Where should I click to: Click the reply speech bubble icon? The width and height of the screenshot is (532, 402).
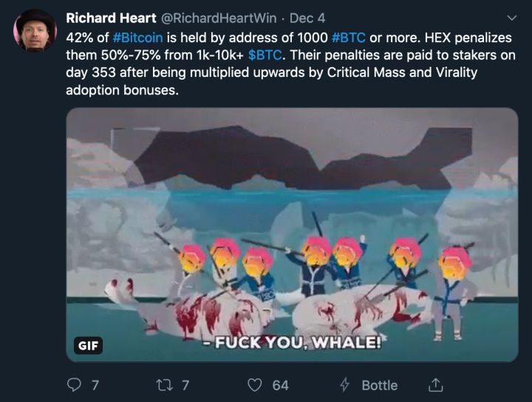74,385
